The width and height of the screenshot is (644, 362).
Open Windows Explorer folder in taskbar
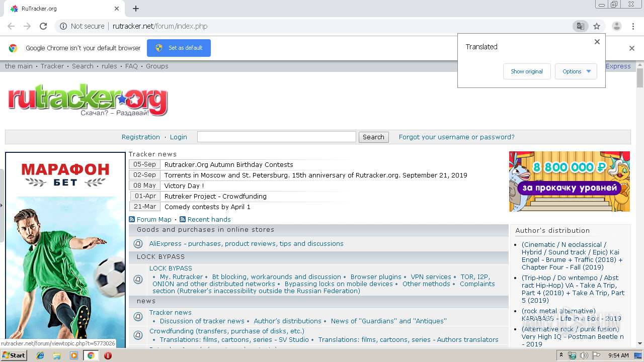click(x=57, y=355)
